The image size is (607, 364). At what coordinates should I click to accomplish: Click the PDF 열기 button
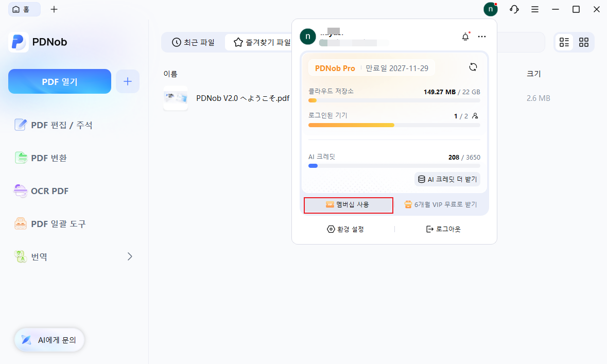pyautogui.click(x=60, y=81)
